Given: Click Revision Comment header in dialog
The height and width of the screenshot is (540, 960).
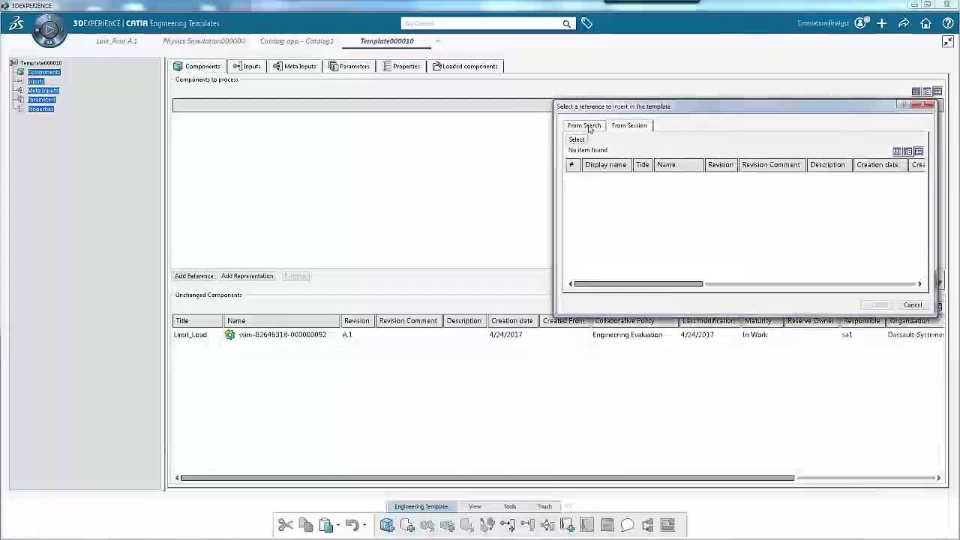Looking at the screenshot, I should tap(771, 165).
